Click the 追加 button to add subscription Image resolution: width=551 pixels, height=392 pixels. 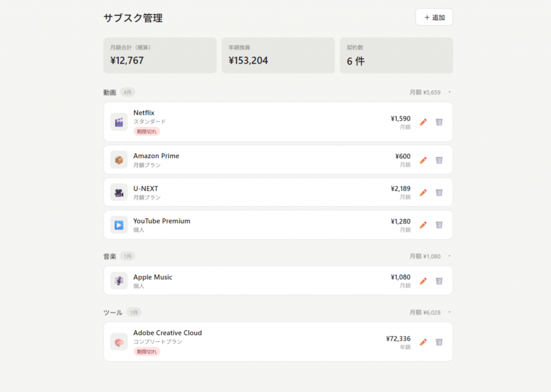(x=434, y=17)
